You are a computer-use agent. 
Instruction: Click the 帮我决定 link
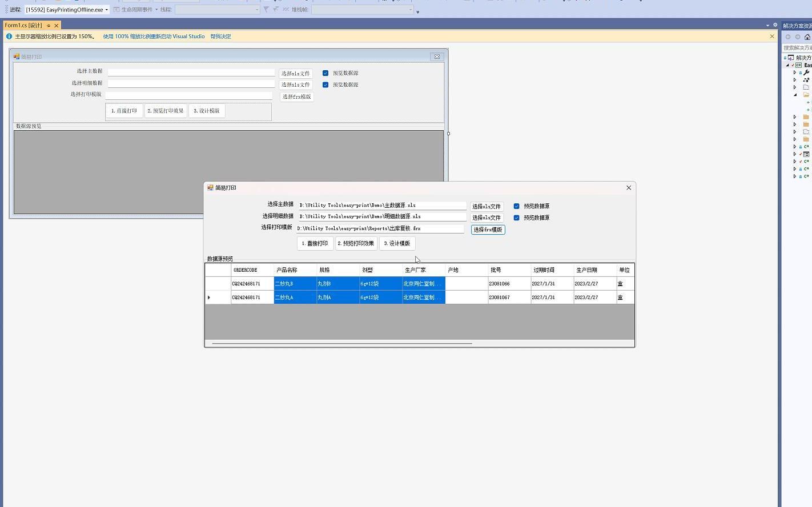[220, 37]
